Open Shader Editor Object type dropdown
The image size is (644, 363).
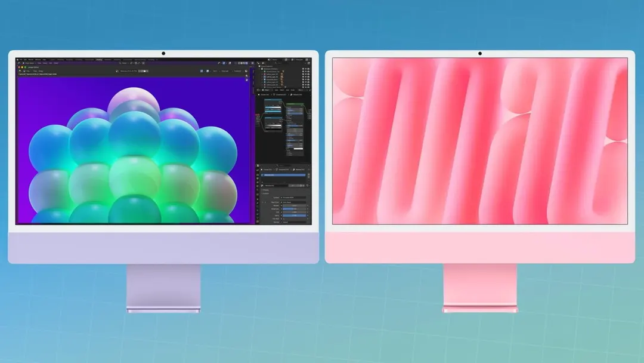click(x=266, y=90)
